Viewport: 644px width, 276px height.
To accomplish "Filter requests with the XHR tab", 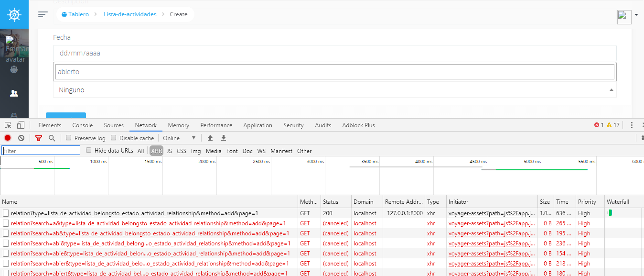I will [156, 151].
